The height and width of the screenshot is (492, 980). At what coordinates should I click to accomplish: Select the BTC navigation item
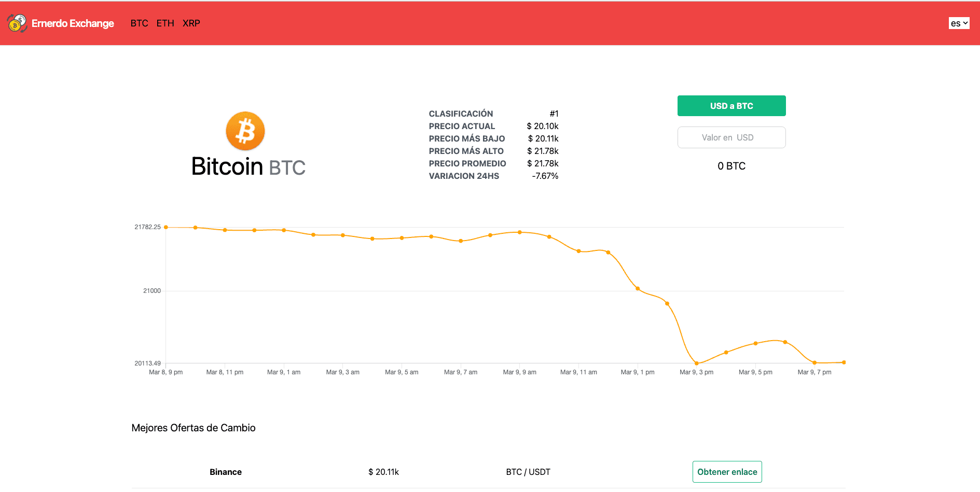tap(140, 23)
